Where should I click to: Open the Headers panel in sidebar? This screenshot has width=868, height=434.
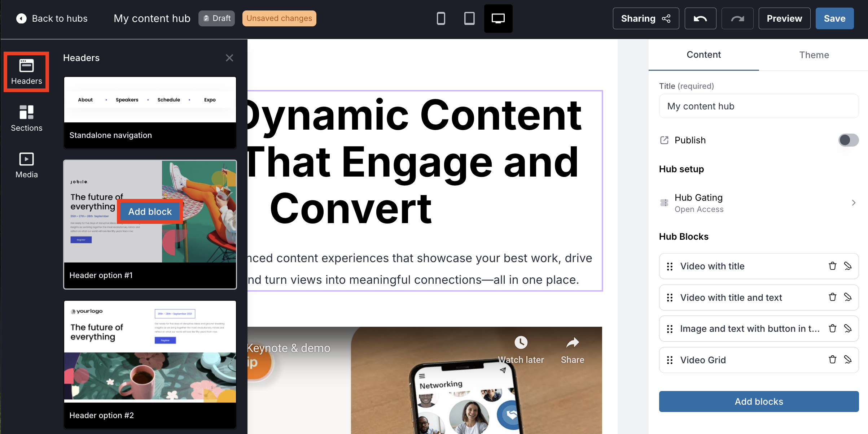click(26, 72)
